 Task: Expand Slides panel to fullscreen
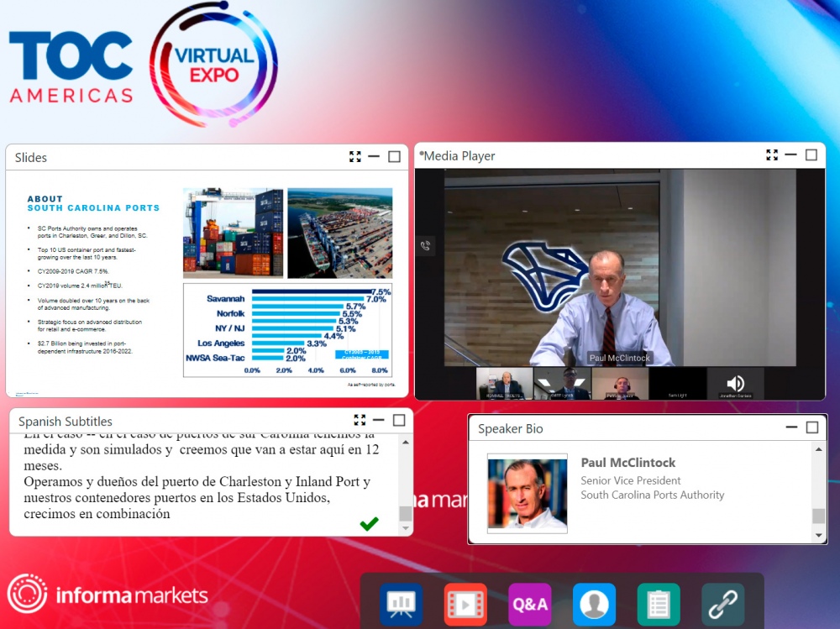[x=354, y=156]
